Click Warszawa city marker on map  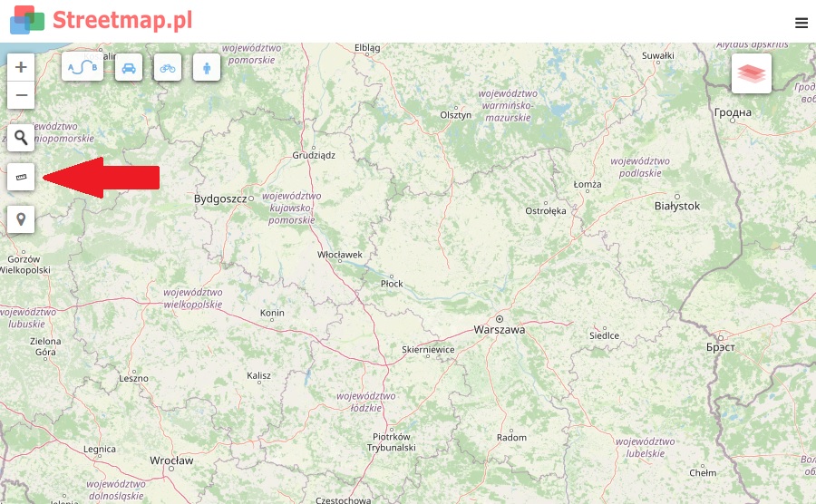pos(500,319)
